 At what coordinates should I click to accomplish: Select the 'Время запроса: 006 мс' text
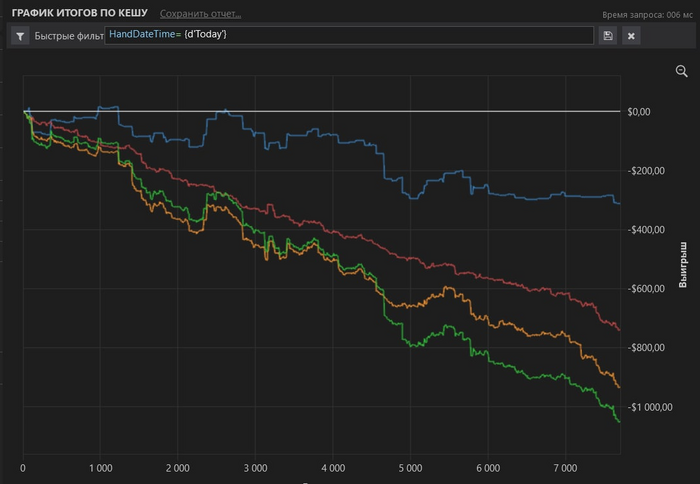coord(647,15)
